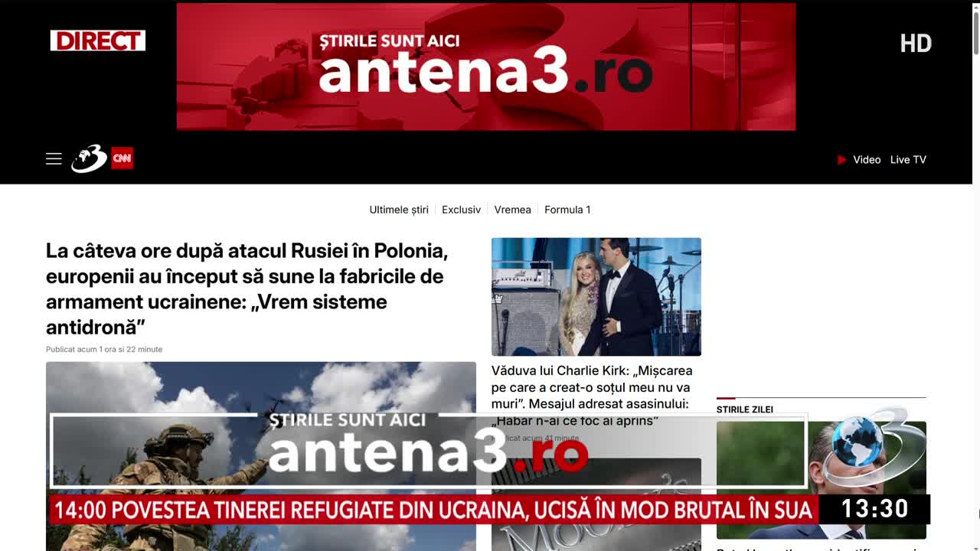
Task: Click the Știrile Zilei heading
Action: pos(745,409)
